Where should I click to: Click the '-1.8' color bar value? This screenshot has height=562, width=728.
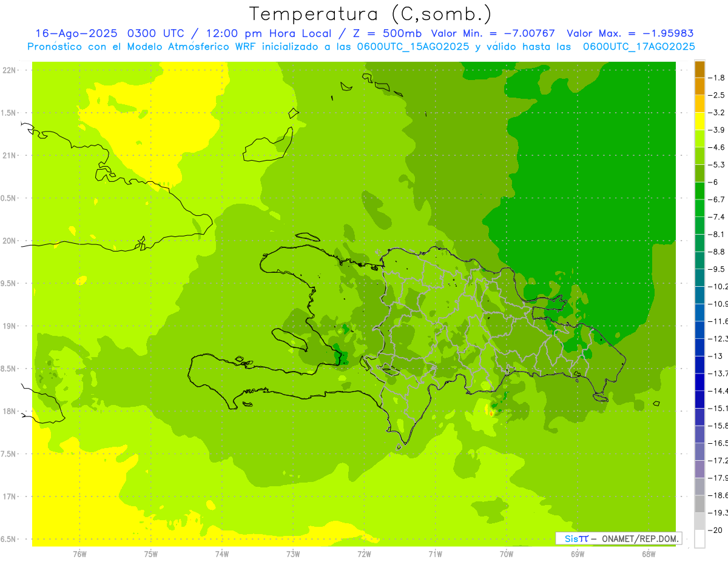(x=717, y=78)
